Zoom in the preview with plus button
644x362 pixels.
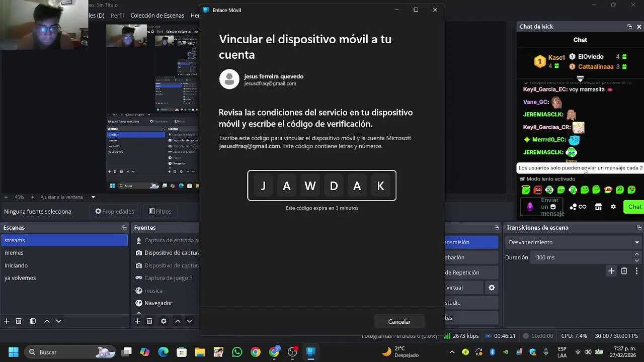point(33,197)
